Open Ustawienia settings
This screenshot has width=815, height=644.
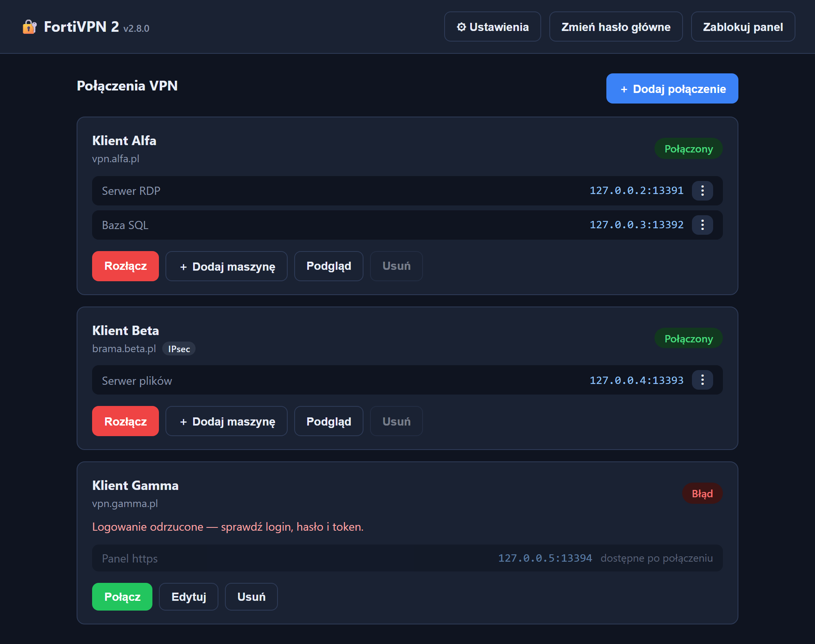click(492, 27)
